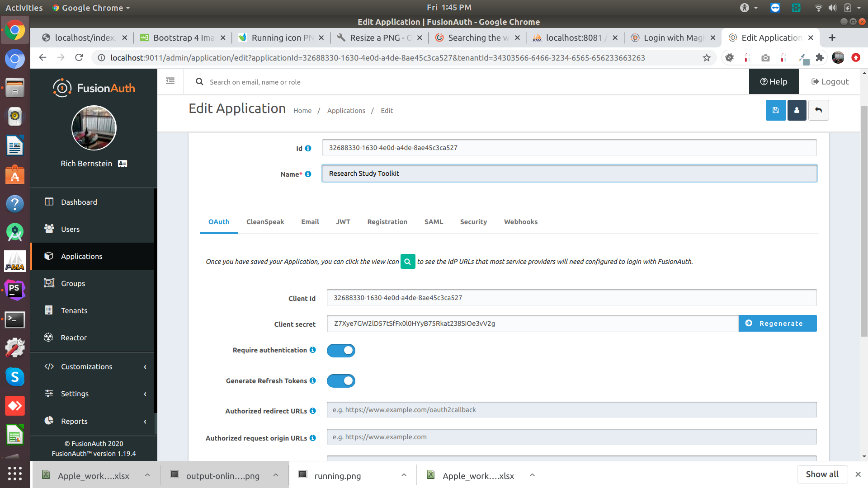The height and width of the screenshot is (488, 868).
Task: Open Dashboard in the sidebar
Action: tap(93, 202)
